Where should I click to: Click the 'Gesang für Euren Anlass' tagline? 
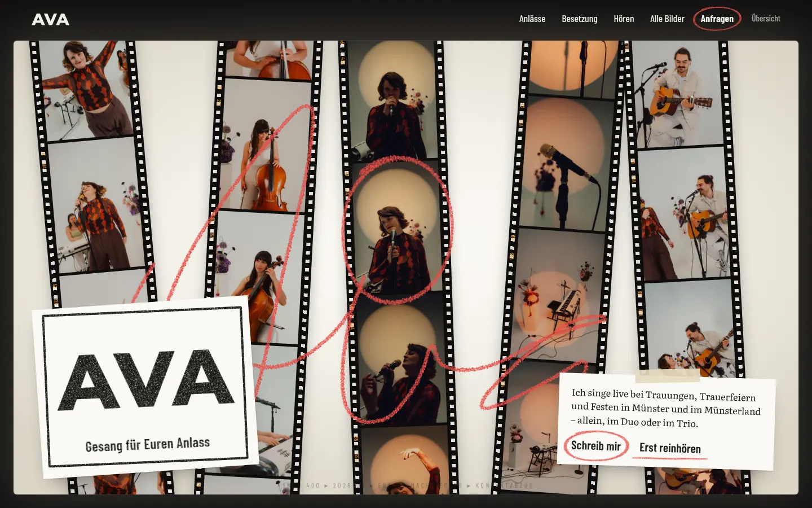point(147,445)
